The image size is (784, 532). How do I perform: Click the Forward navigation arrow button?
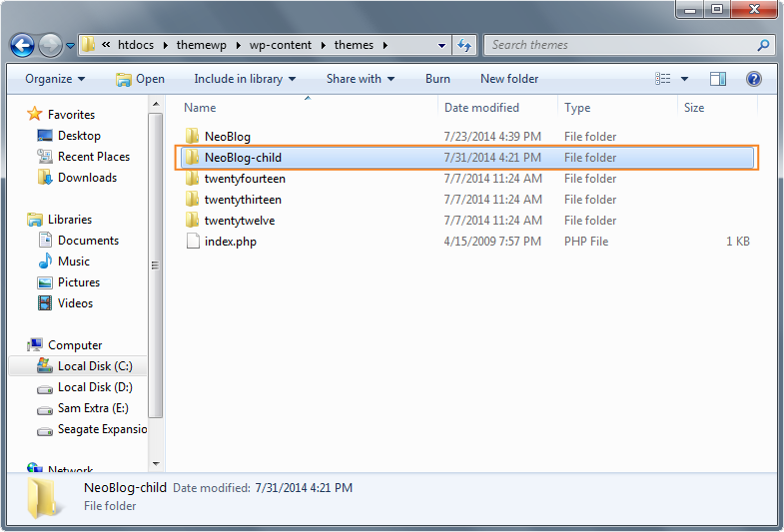tap(49, 45)
